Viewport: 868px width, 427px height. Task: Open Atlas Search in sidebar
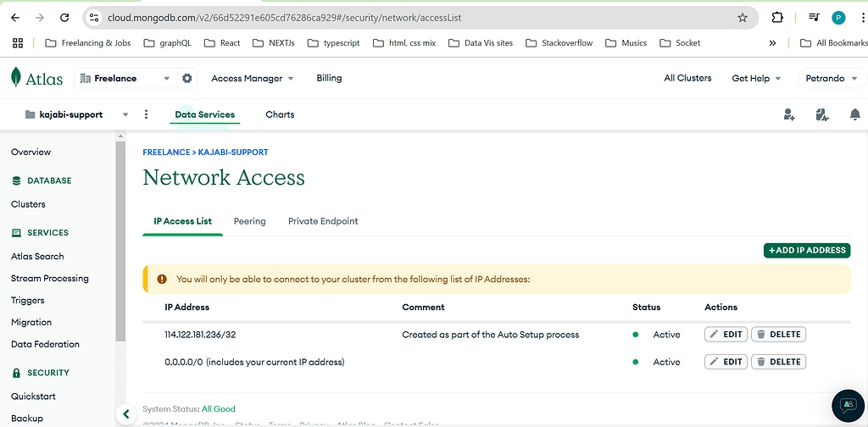tap(37, 256)
